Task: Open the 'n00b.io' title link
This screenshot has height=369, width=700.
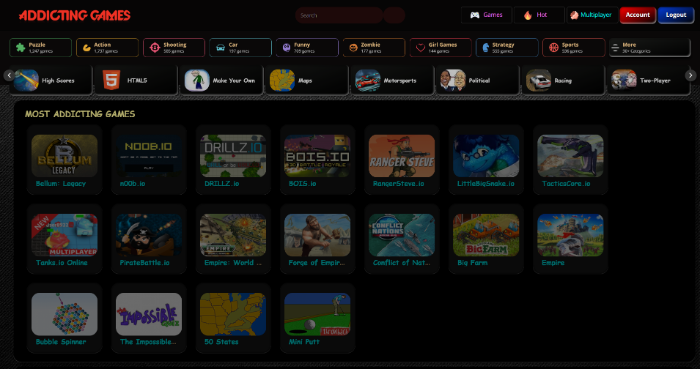Action: coord(133,183)
